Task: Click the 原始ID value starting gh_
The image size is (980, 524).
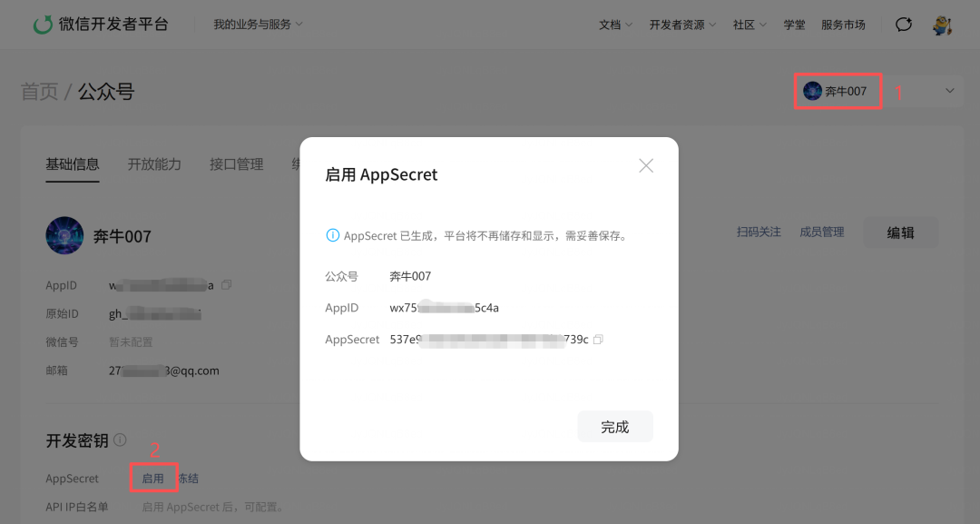Action: click(x=155, y=314)
